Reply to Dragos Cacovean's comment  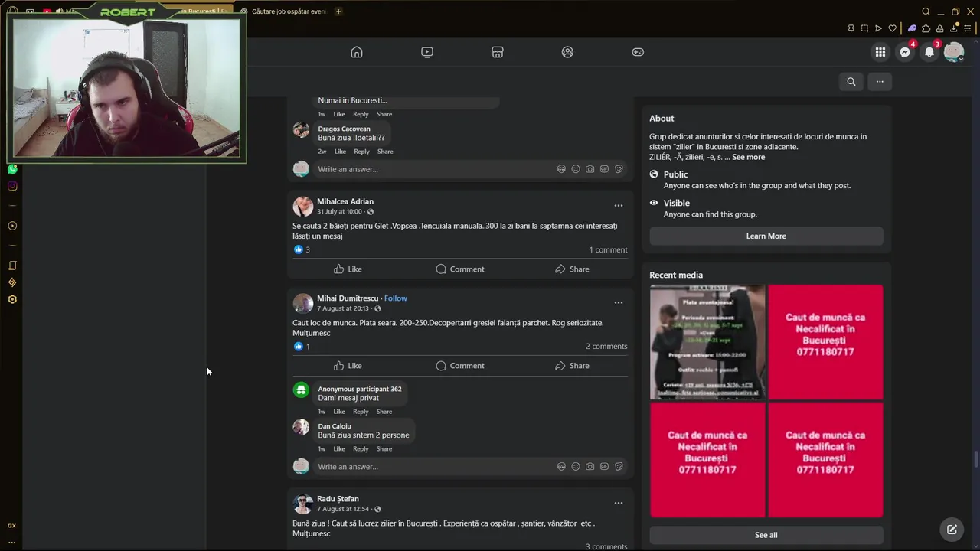361,152
